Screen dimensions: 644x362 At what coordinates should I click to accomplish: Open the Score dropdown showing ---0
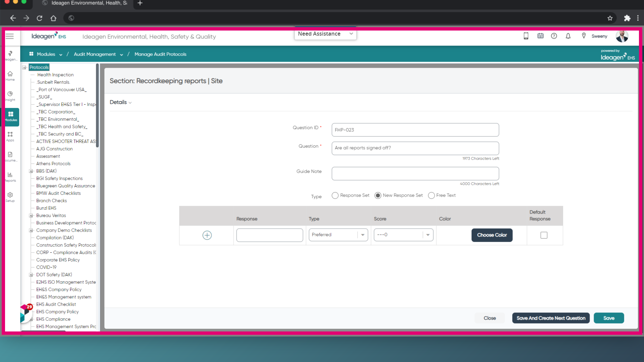pos(404,235)
